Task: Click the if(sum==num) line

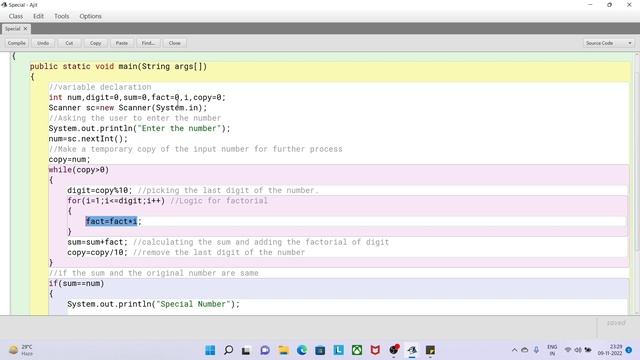Action: pyautogui.click(x=76, y=283)
